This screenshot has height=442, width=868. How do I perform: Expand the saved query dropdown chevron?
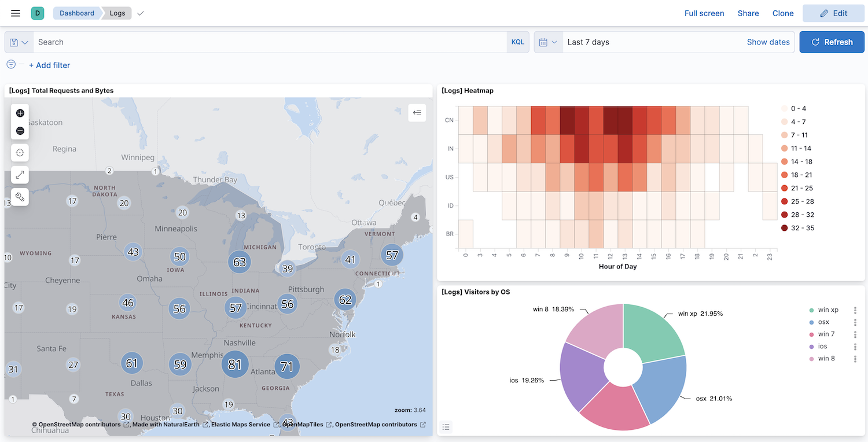[24, 42]
